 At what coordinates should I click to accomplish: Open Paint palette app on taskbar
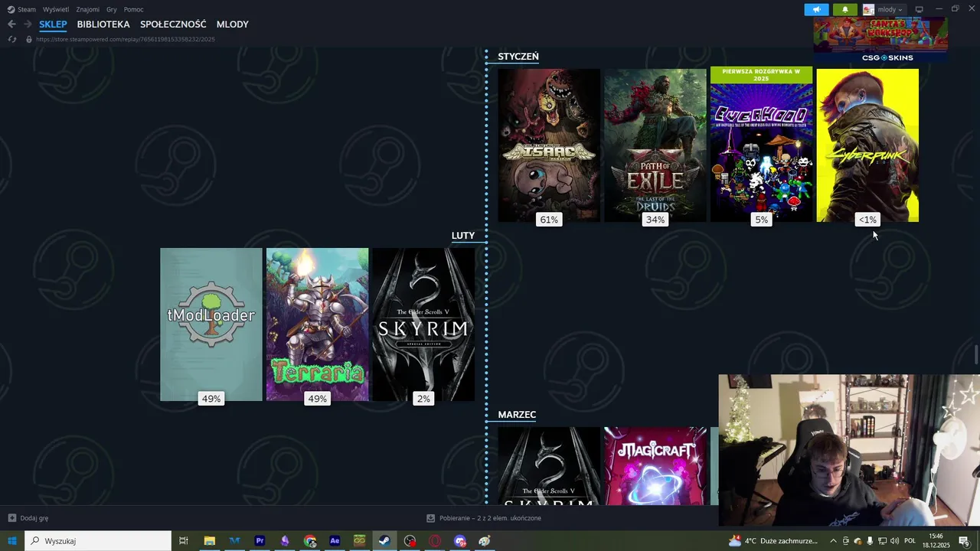click(485, 541)
